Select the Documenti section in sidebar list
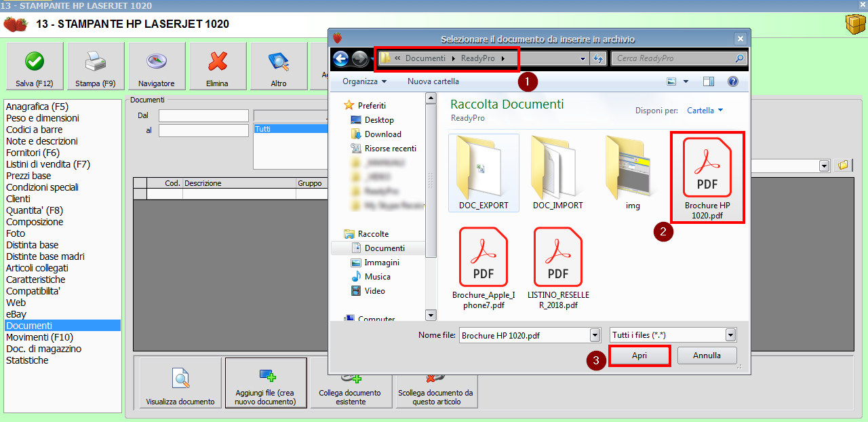 [x=62, y=326]
